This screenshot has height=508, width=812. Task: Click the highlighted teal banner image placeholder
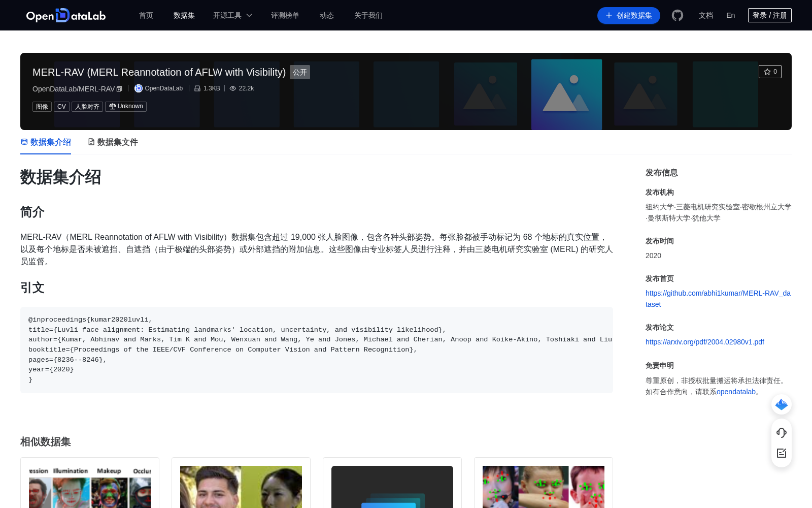tap(567, 94)
